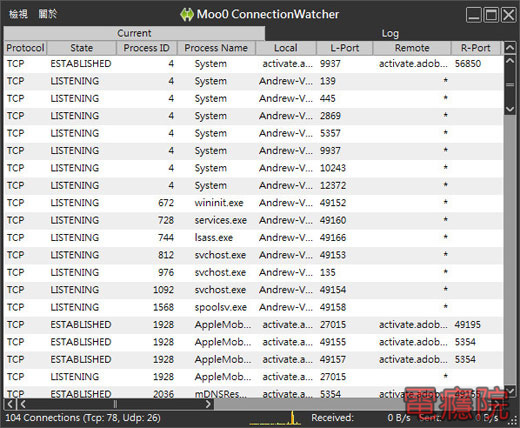Select the mDNSRes process row

254,393
